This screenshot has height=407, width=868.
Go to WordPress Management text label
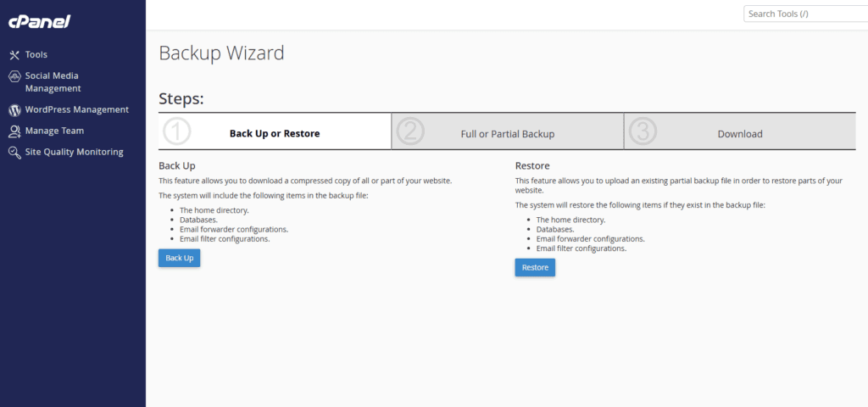click(x=77, y=110)
